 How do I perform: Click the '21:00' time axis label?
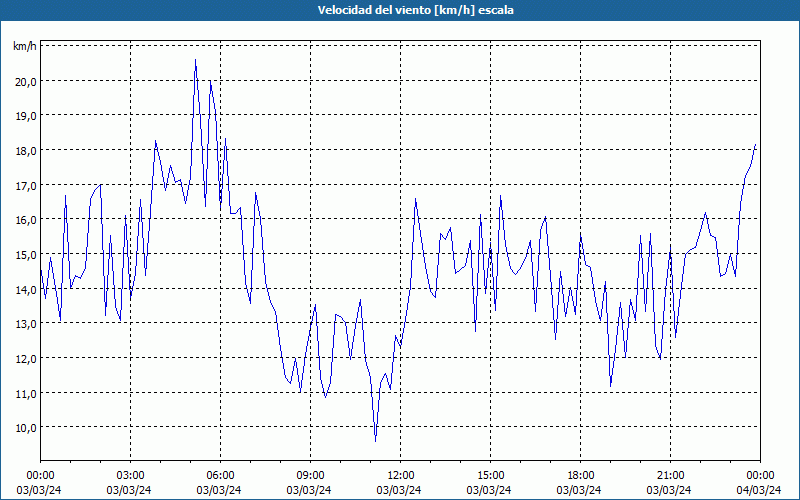tap(670, 476)
